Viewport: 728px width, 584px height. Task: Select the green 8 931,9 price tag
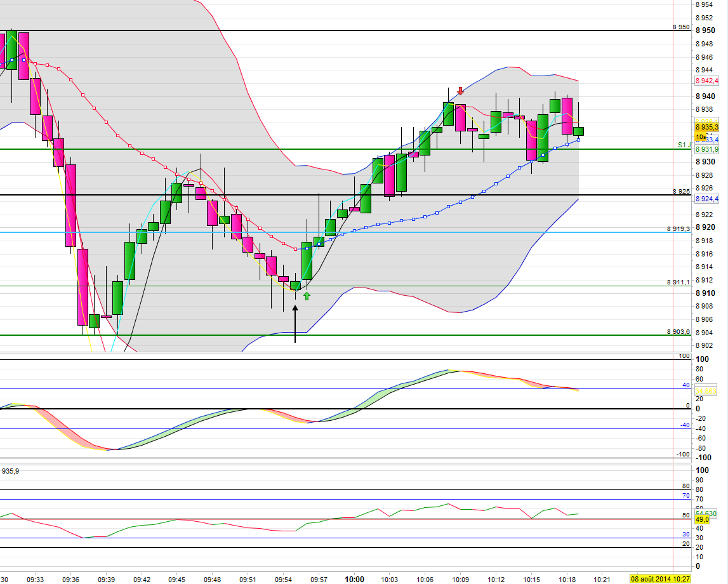click(706, 149)
